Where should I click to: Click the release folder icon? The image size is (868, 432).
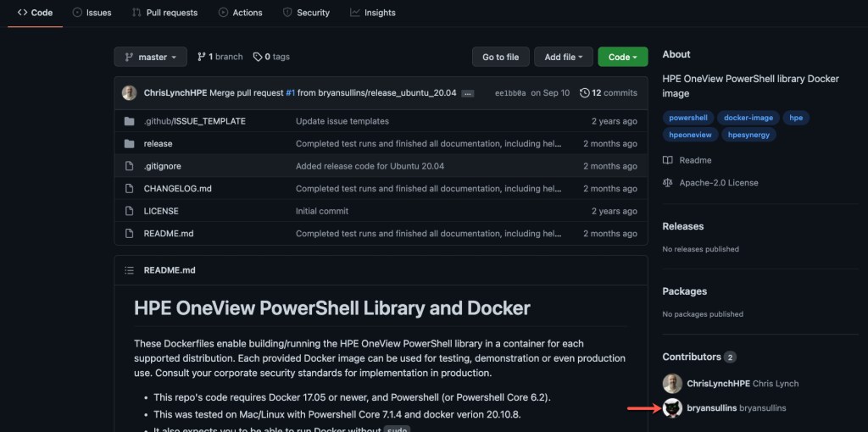(x=129, y=144)
